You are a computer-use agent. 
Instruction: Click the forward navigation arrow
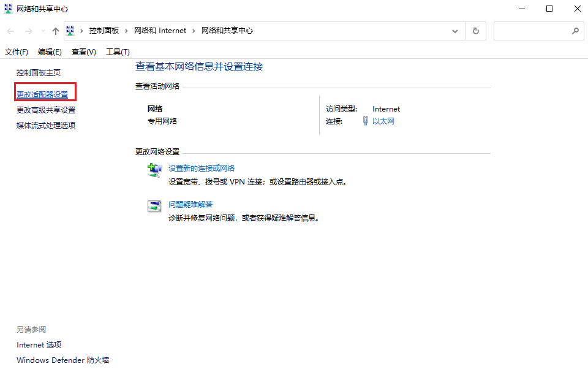(x=29, y=30)
